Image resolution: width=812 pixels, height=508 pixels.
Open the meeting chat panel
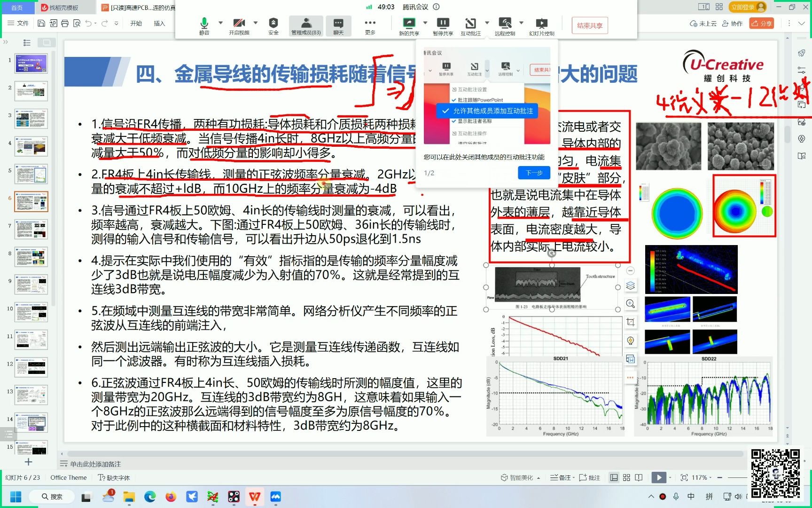point(338,23)
